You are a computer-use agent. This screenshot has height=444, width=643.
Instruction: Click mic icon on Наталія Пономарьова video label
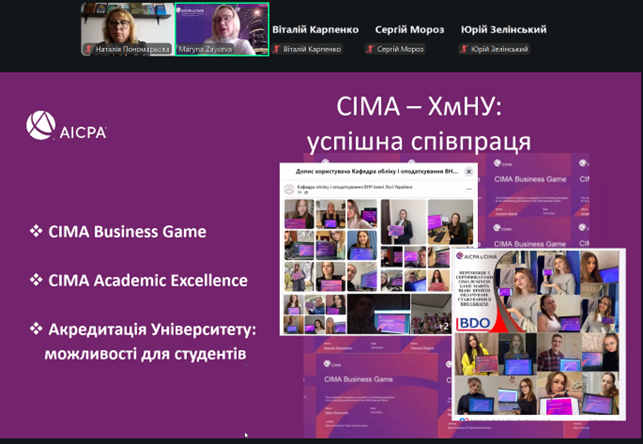86,49
